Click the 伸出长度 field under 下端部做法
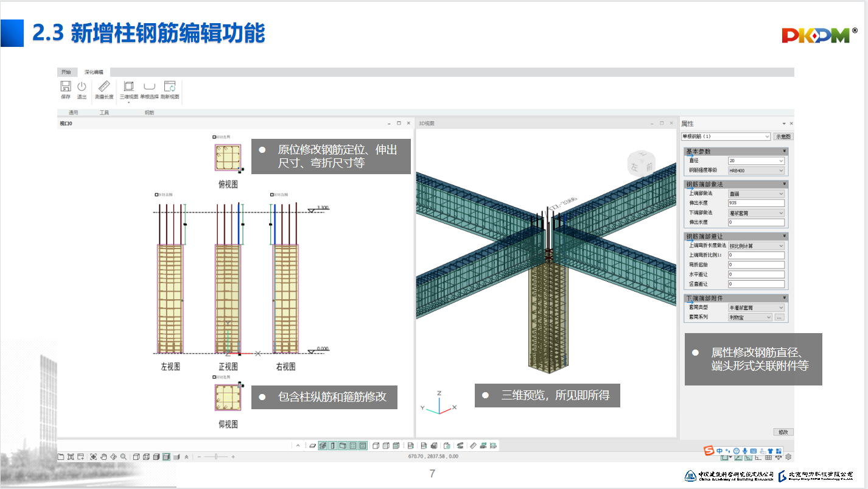Image resolution: width=868 pixels, height=489 pixels. (756, 223)
